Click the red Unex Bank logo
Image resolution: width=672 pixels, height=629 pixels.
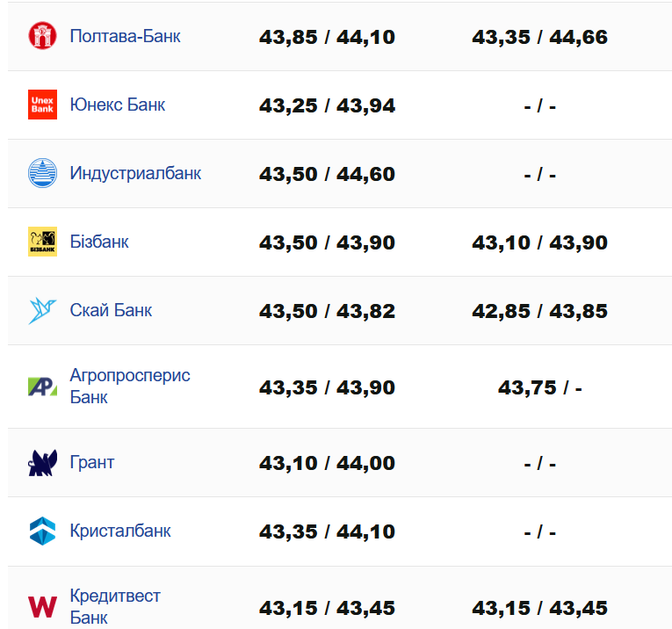(42, 105)
